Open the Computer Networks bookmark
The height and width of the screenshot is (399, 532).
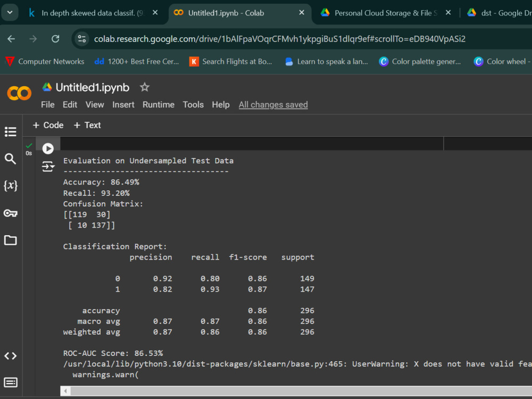point(45,61)
